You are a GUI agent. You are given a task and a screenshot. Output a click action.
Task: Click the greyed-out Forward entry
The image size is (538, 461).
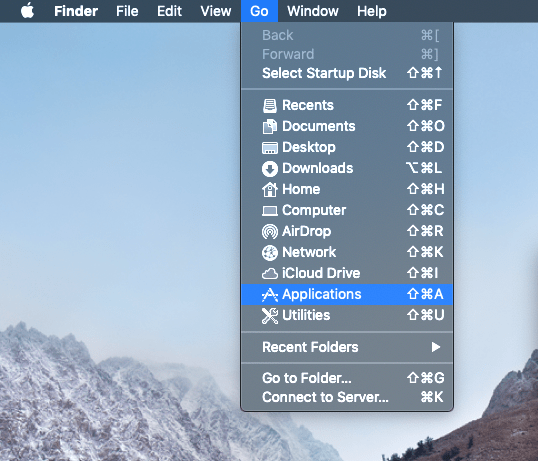pos(347,54)
